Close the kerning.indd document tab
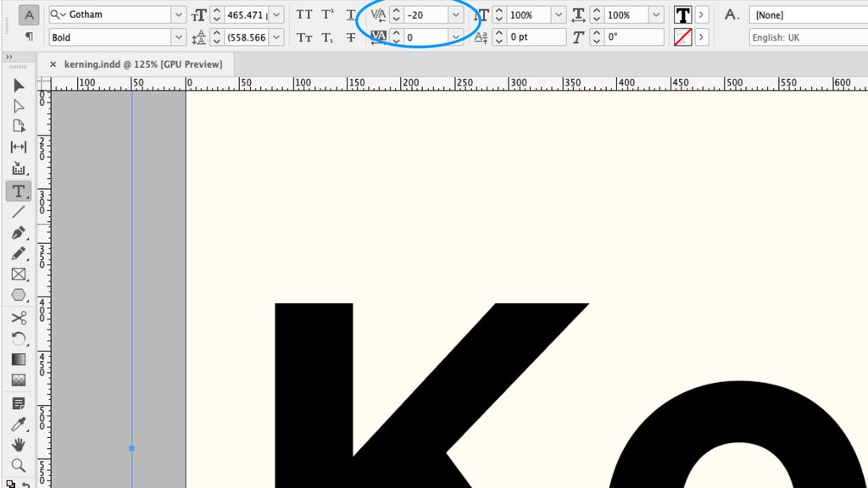This screenshot has width=868, height=488. 53,64
